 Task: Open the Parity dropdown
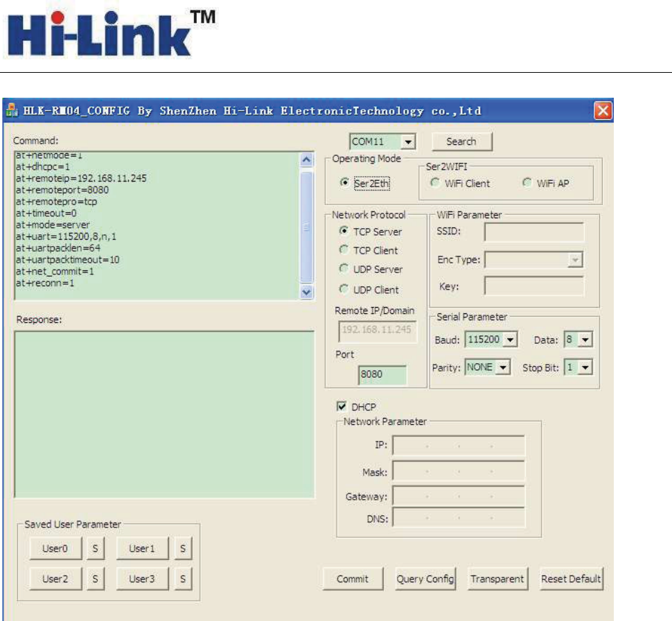pos(503,367)
